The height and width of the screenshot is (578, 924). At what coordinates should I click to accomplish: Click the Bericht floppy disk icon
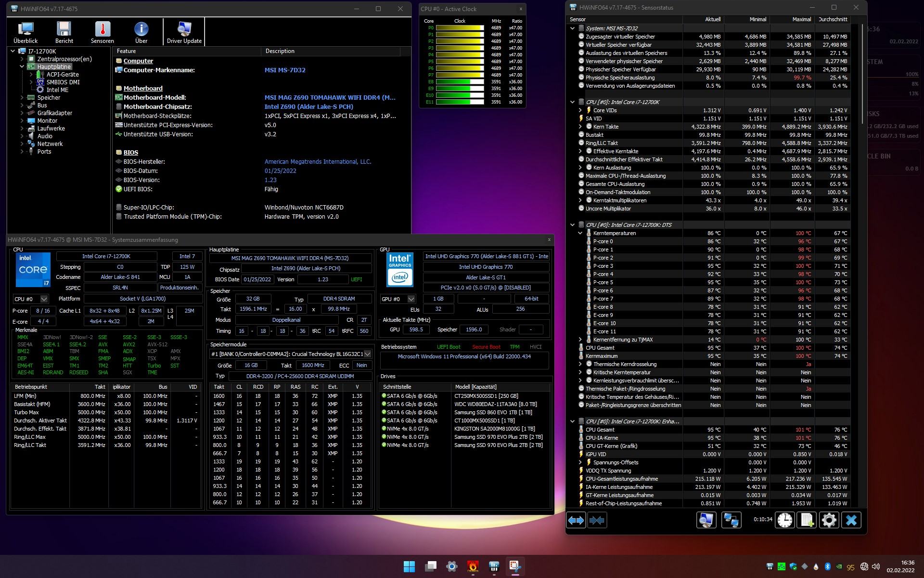pyautogui.click(x=64, y=29)
